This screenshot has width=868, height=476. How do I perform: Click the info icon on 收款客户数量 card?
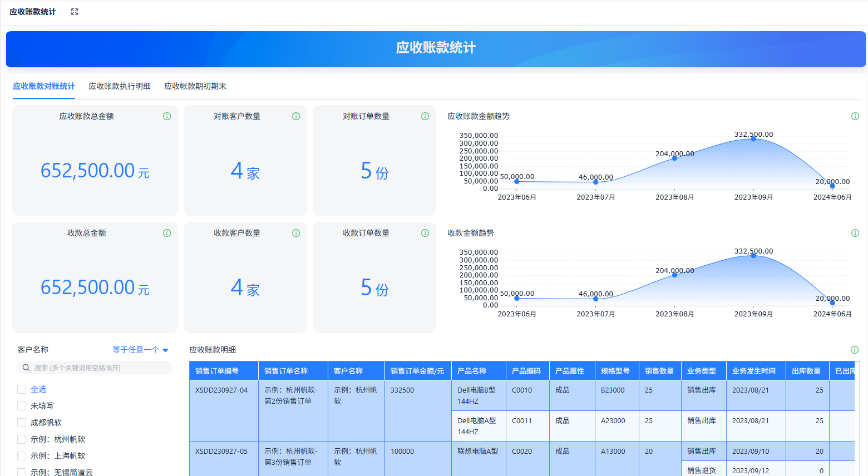click(x=295, y=233)
